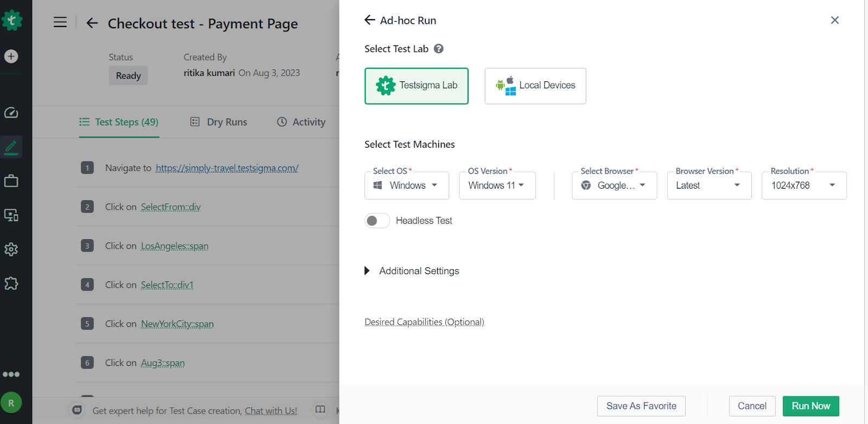Open the user avatar R

tap(11, 403)
